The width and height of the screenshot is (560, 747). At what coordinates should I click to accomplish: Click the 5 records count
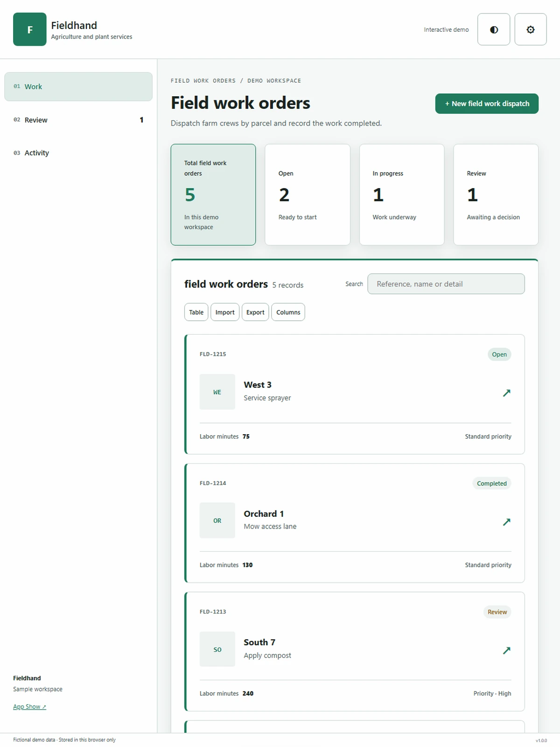pos(288,285)
